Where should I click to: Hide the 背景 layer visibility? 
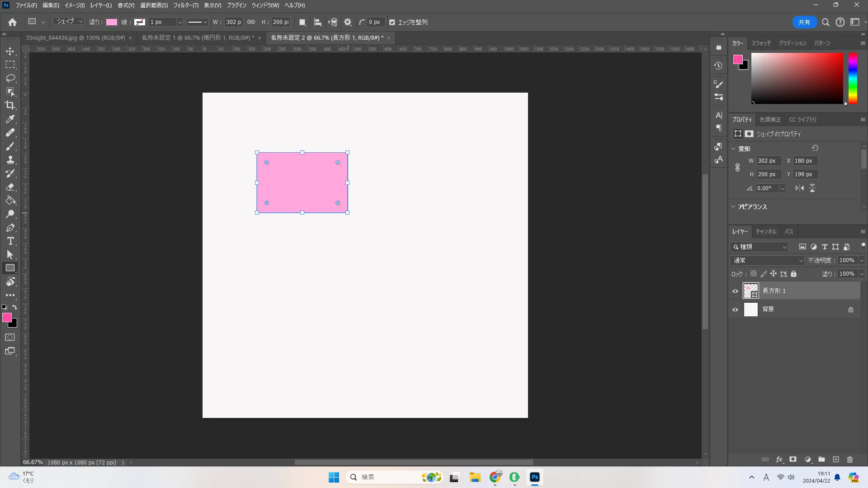[736, 310]
